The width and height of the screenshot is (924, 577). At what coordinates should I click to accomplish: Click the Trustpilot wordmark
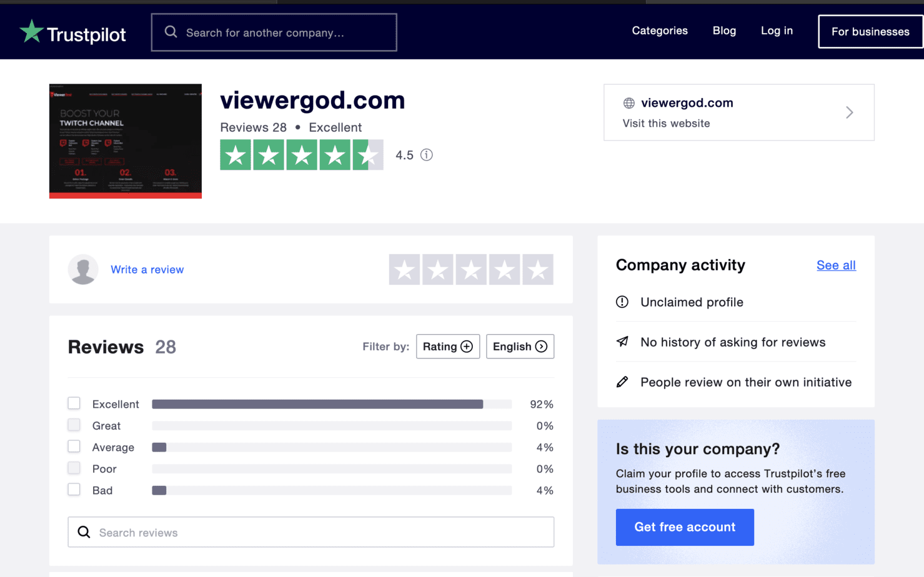(86, 34)
